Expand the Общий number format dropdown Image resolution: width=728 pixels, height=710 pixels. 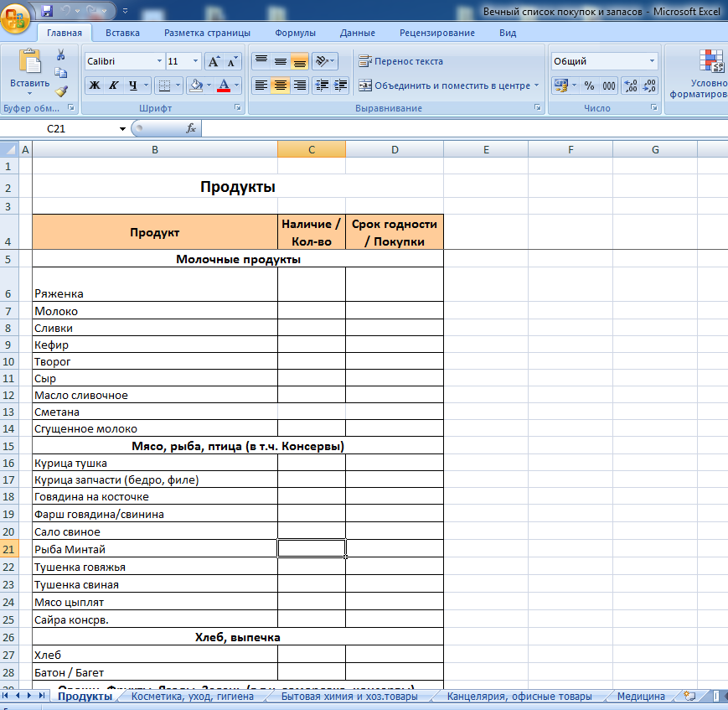(652, 61)
